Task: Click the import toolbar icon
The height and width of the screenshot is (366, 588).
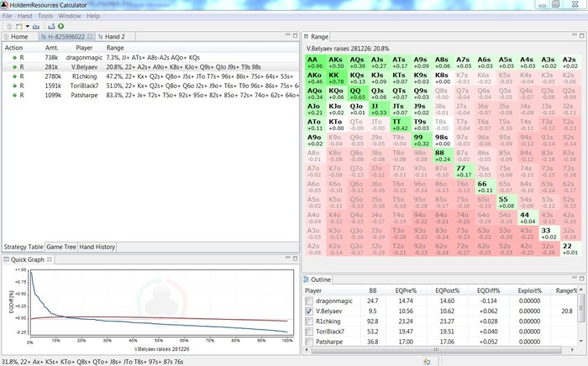Action: [36, 26]
